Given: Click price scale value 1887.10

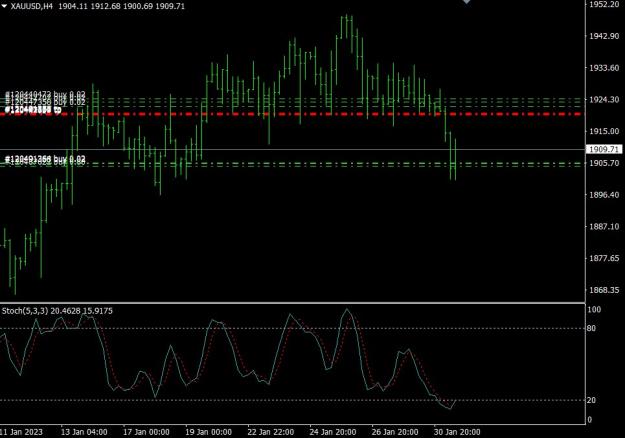Looking at the screenshot, I should (x=604, y=226).
